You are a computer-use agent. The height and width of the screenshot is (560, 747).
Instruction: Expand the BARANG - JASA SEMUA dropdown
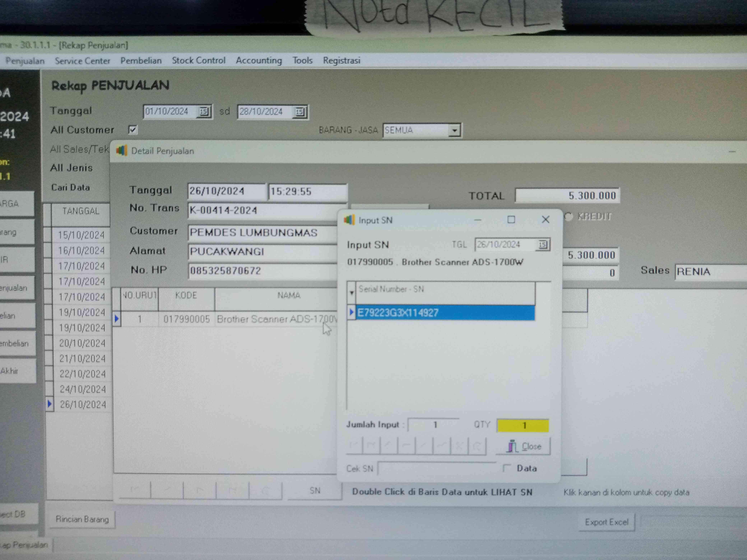pyautogui.click(x=454, y=130)
